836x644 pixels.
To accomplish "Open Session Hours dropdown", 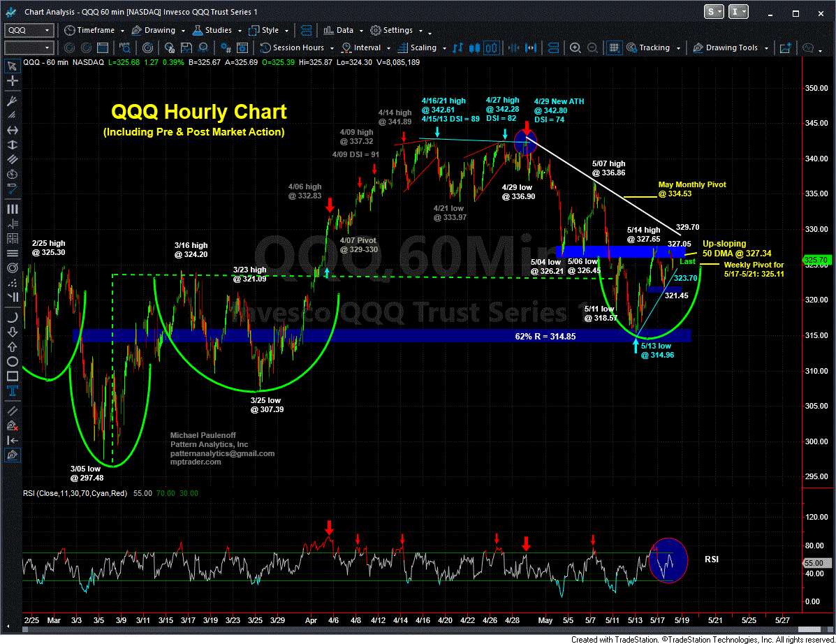I will [x=297, y=48].
